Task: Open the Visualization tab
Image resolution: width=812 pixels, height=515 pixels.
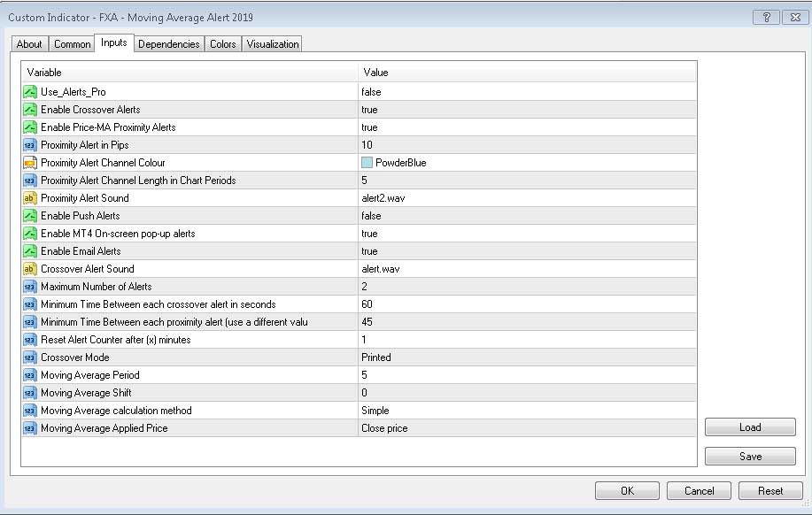Action: pyautogui.click(x=273, y=44)
